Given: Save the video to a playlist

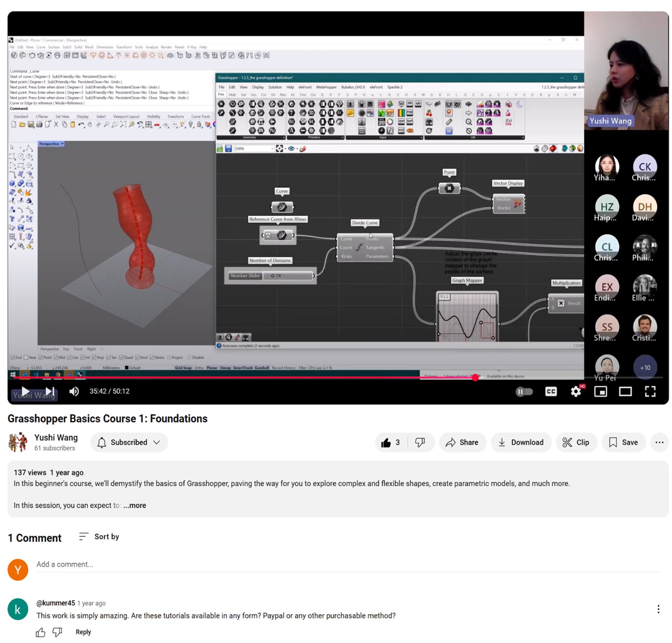Looking at the screenshot, I should pos(623,442).
